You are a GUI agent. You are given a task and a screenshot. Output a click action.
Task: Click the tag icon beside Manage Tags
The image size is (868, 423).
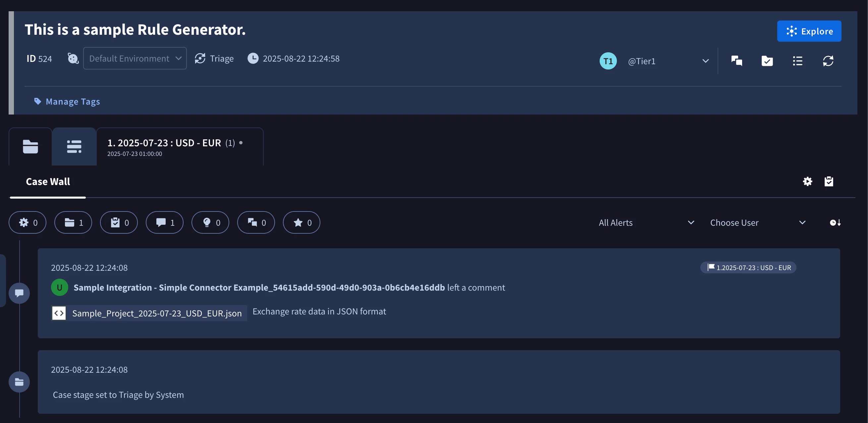point(37,101)
